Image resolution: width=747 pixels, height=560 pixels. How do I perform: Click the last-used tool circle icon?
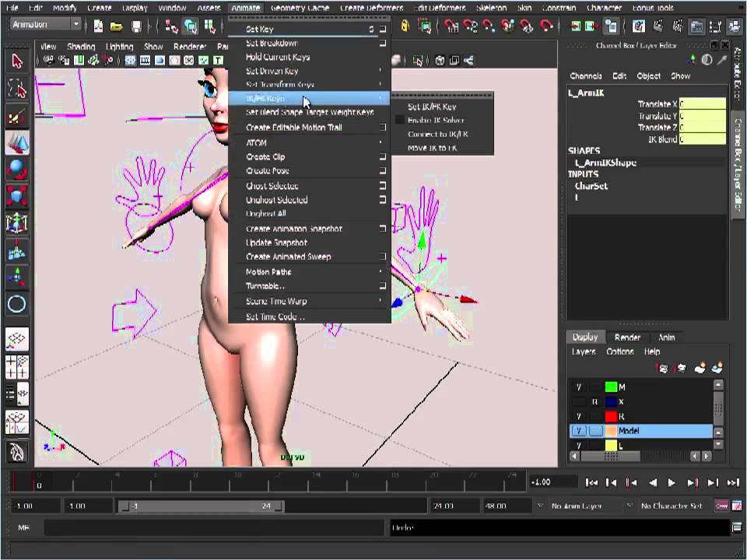point(17,304)
